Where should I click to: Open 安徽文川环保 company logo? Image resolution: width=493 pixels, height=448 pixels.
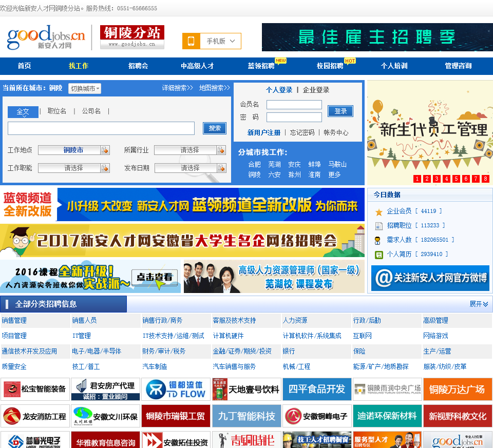(105, 416)
